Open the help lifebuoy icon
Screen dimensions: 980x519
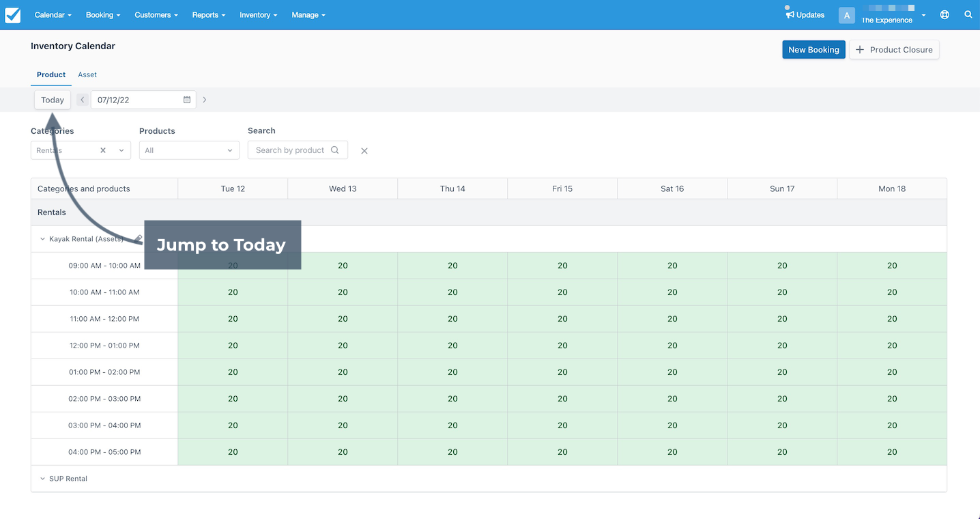(x=945, y=14)
